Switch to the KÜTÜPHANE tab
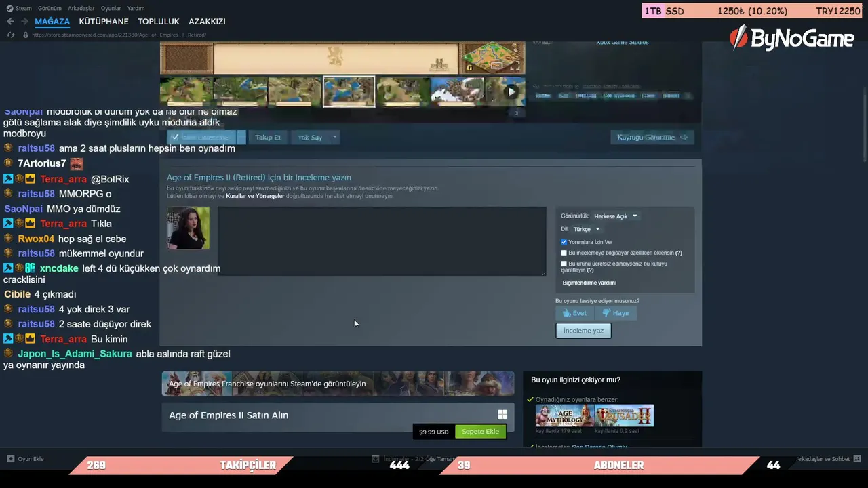This screenshot has width=868, height=488. click(104, 22)
